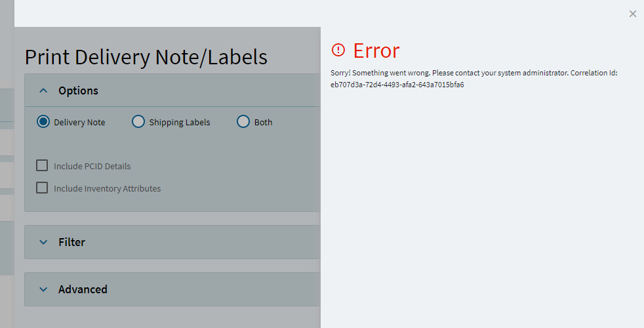The image size is (644, 328).
Task: Select the Shipping Labels radio button
Action: [x=138, y=121]
